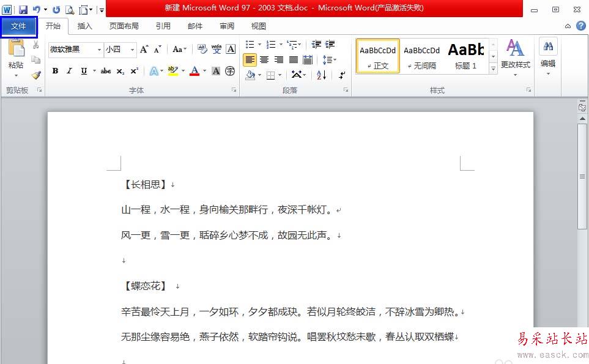
Task: Switch to the View (视图) tab
Action: click(x=259, y=26)
